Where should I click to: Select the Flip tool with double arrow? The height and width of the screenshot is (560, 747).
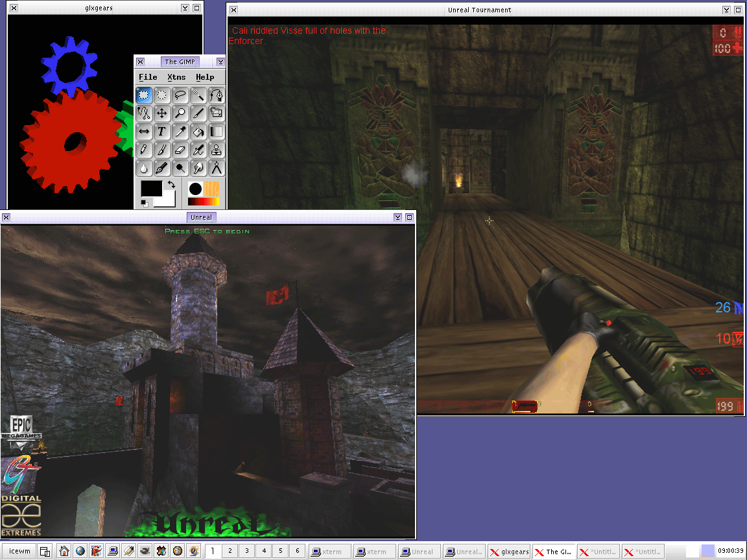[x=144, y=132]
